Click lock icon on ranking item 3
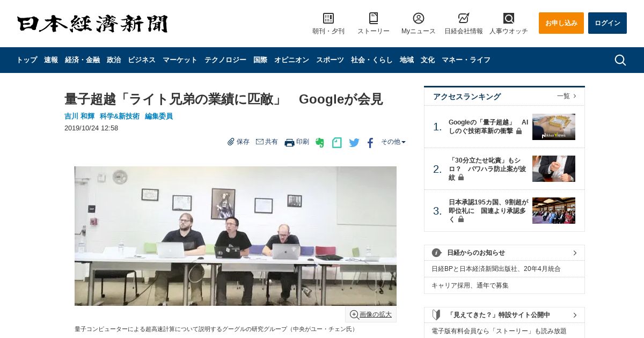The image size is (644, 338). 461,219
